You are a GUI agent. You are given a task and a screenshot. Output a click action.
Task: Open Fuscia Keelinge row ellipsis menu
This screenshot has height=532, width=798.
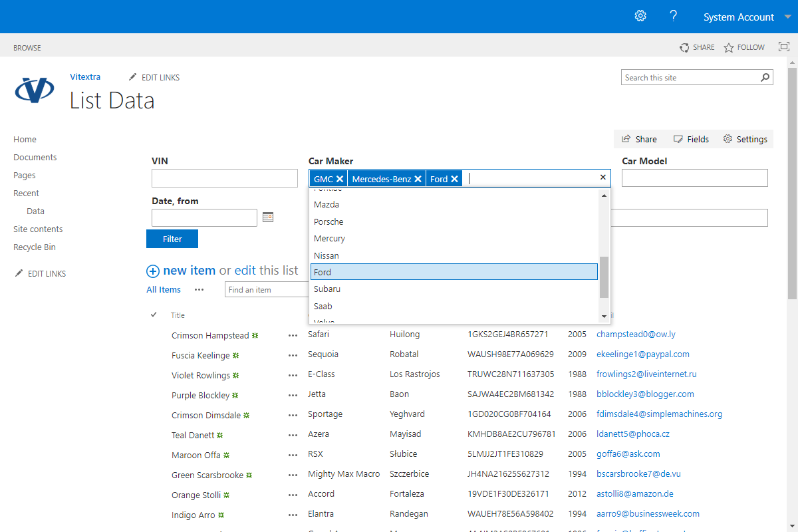(x=293, y=356)
